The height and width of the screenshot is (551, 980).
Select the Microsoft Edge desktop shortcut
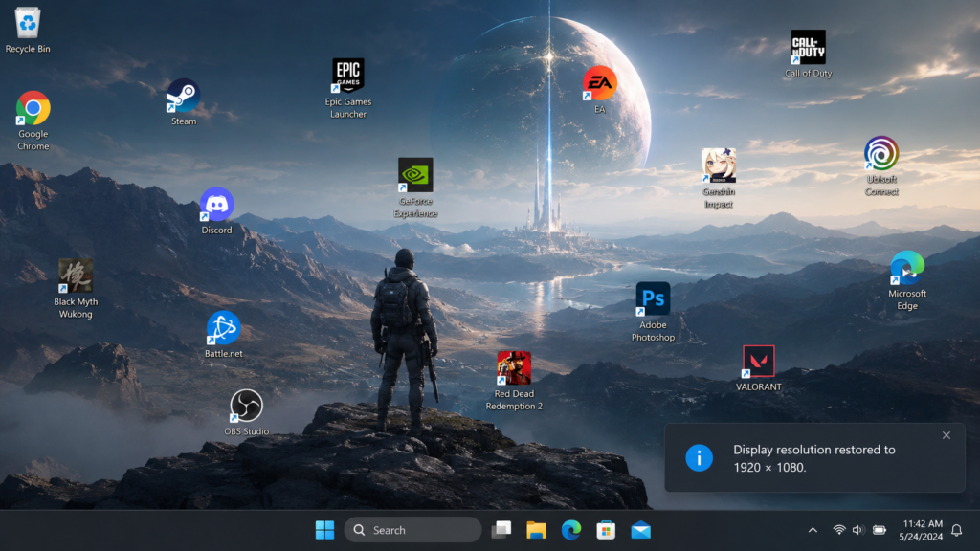coord(907,280)
